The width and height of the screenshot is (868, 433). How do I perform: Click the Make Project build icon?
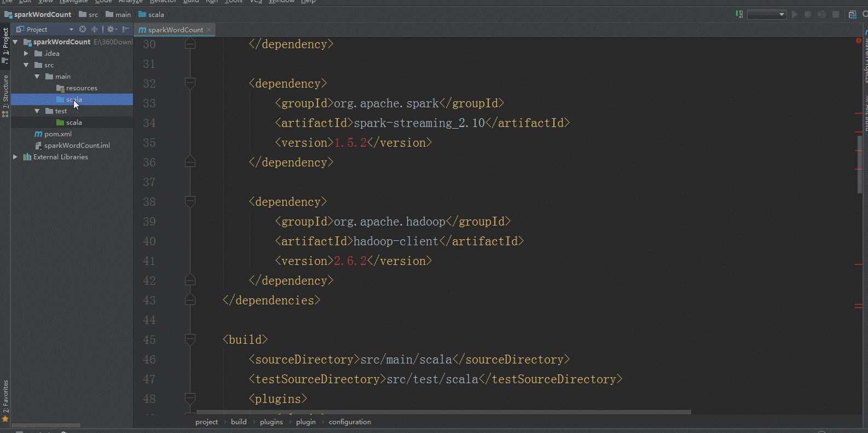pos(740,14)
